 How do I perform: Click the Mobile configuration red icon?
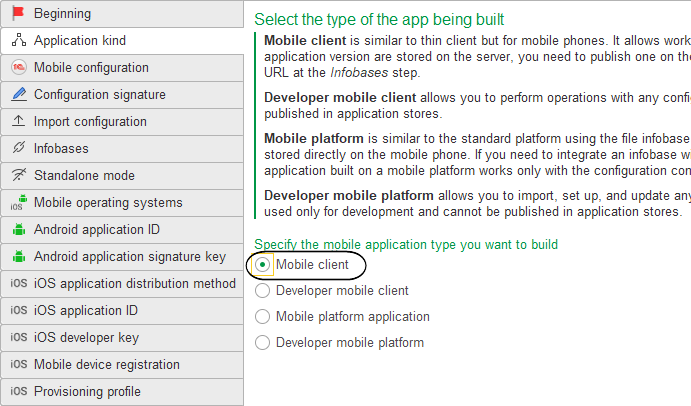click(18, 68)
